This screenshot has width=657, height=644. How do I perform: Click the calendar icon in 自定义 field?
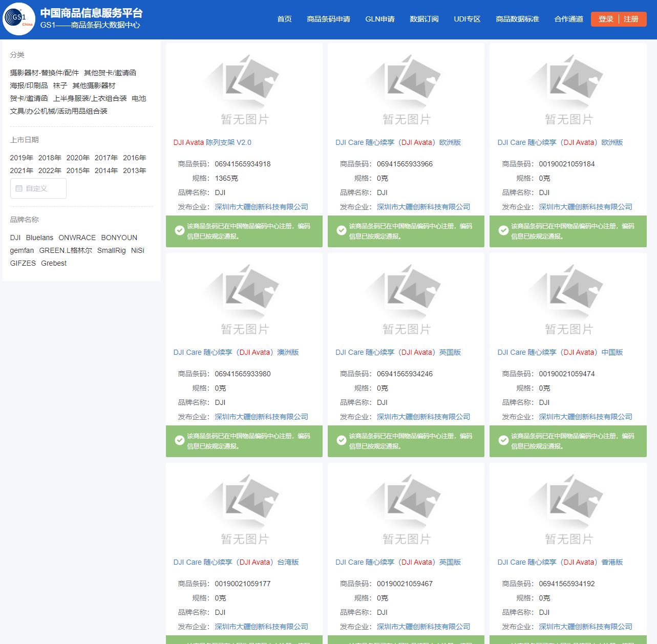(x=19, y=188)
